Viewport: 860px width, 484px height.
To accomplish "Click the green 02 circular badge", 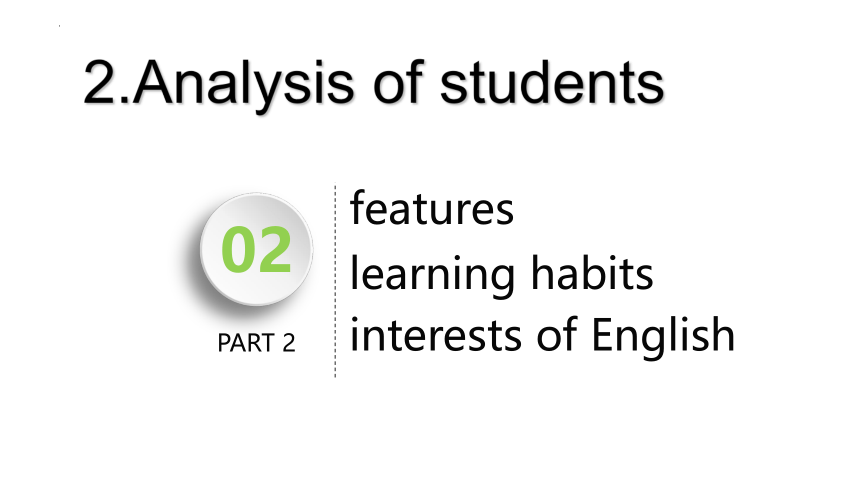I will point(256,249).
